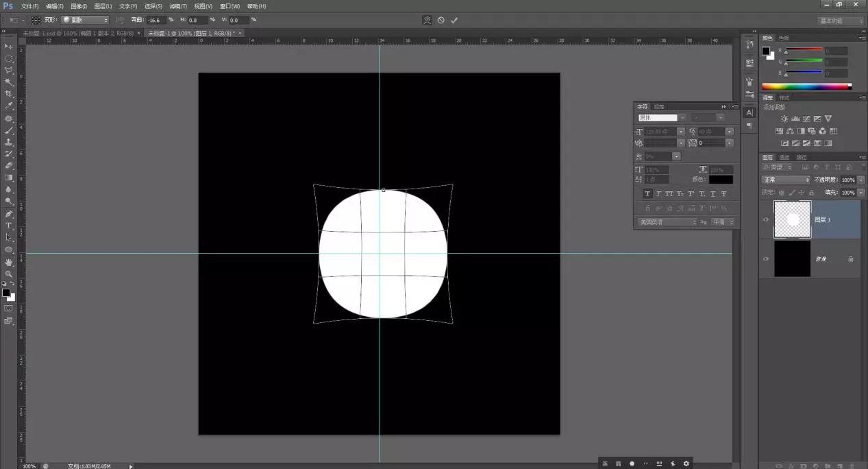The width and height of the screenshot is (868, 469).
Task: Toggle lock transparent pixels in Layers panel
Action: point(782,193)
